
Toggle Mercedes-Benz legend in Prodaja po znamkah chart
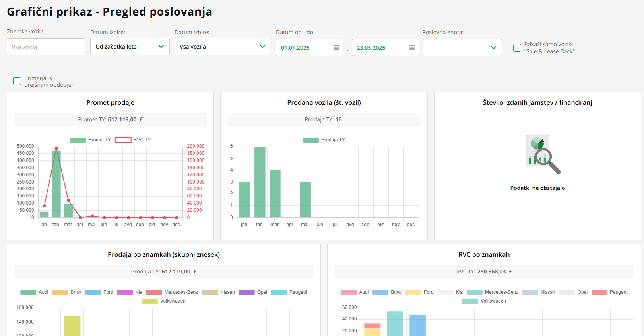[x=172, y=292]
